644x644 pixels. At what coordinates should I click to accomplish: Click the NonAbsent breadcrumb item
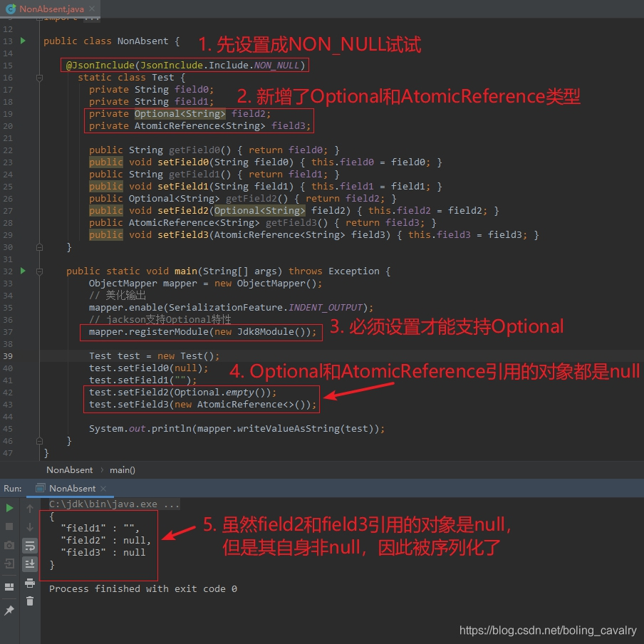[69, 470]
